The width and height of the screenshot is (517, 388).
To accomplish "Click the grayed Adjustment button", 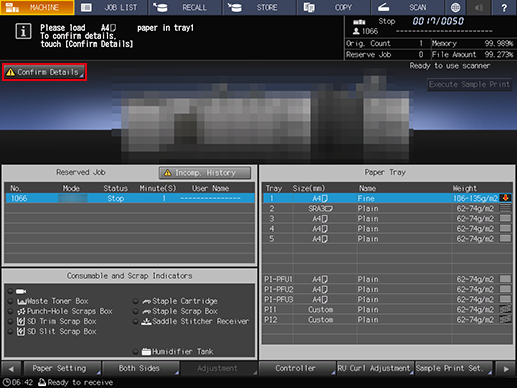I will [x=219, y=368].
